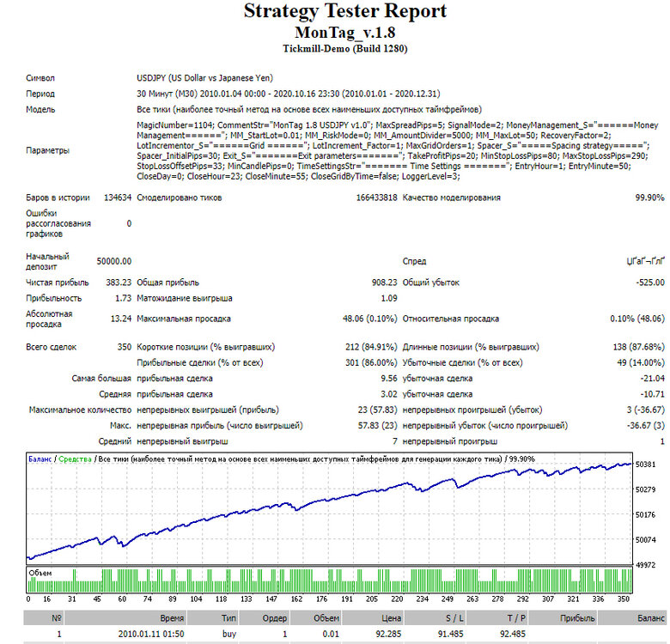The height and width of the screenshot is (644, 670).
Task: Click the 'Параметры' label
Action: point(47,151)
